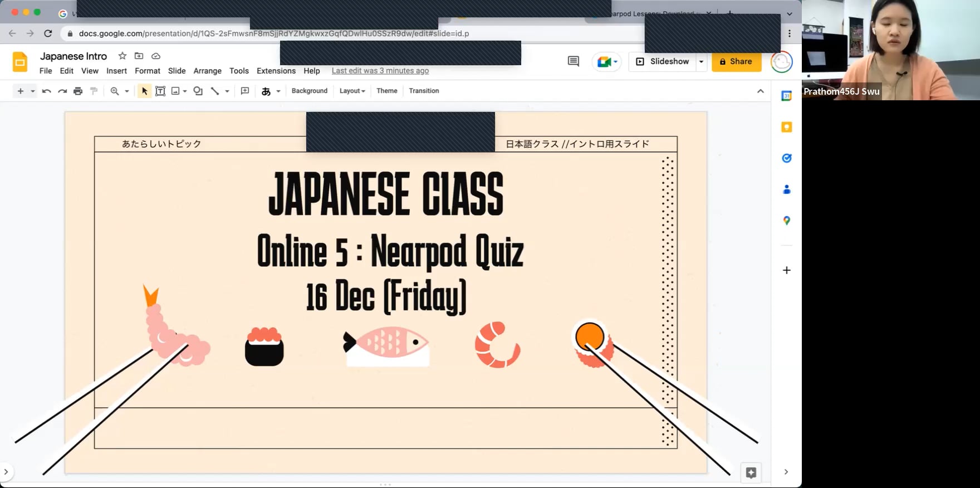Image resolution: width=980 pixels, height=488 pixels.
Task: Open the Arrange menu
Action: pyautogui.click(x=208, y=71)
